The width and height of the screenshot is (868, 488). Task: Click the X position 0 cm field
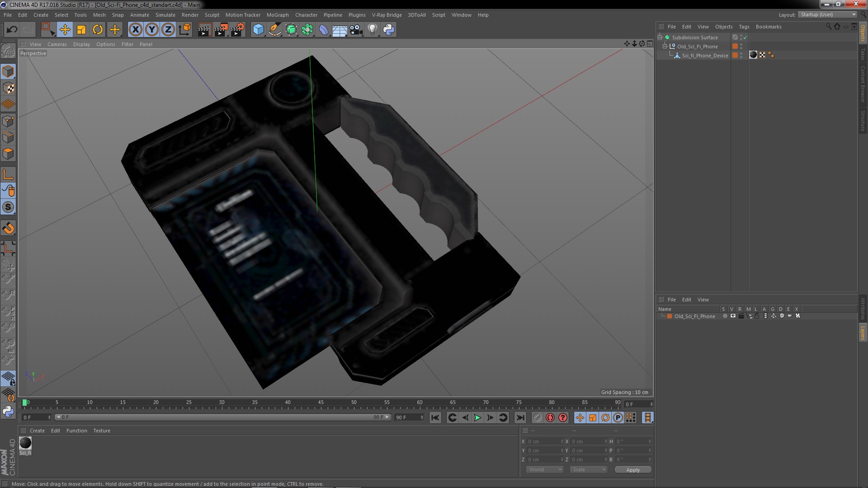(545, 441)
